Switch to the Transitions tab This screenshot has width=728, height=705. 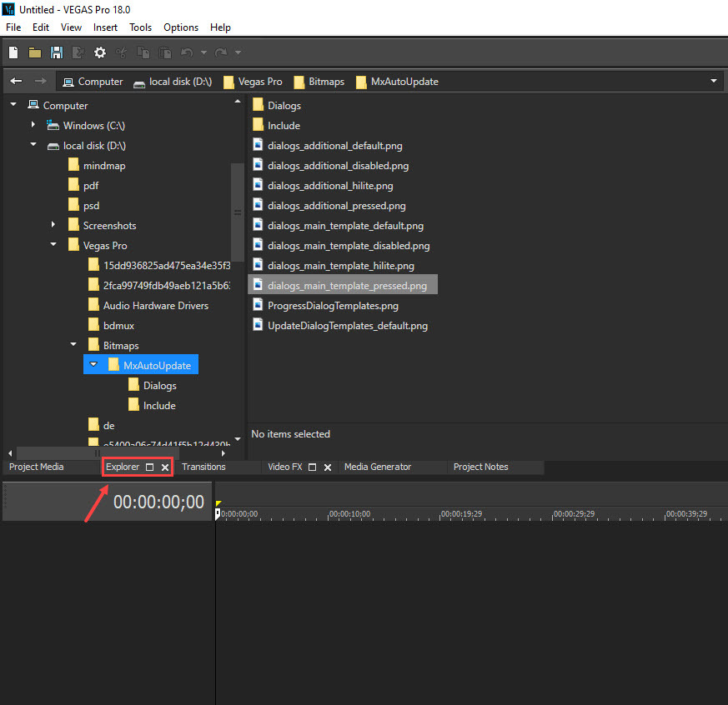(203, 467)
